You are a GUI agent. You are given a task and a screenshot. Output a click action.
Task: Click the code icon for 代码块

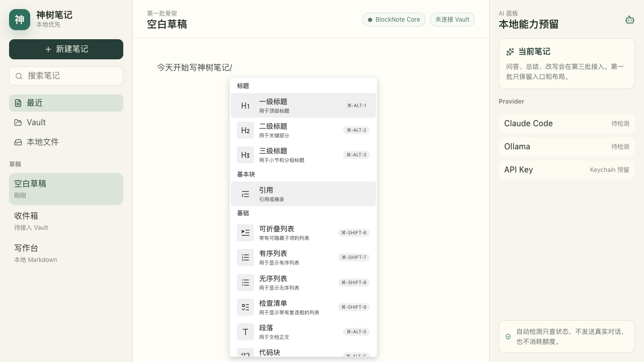(246, 352)
